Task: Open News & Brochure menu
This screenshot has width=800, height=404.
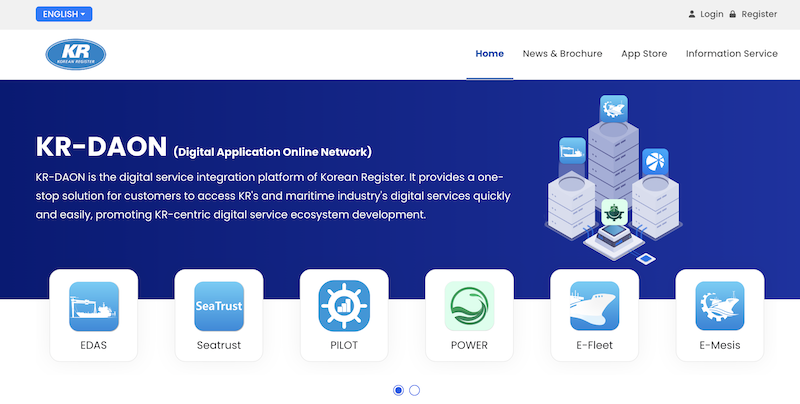Action: pyautogui.click(x=562, y=54)
